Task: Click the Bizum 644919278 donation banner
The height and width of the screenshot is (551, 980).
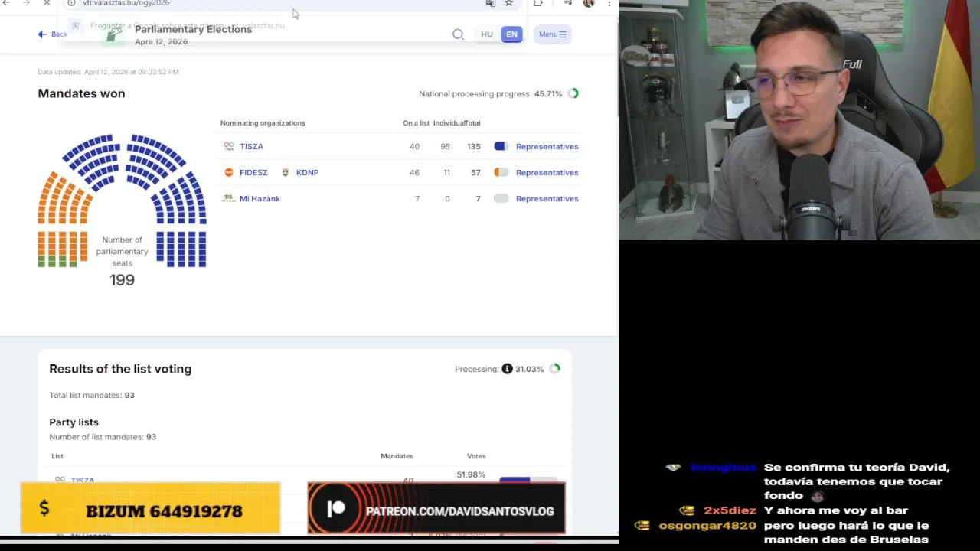Action: (x=151, y=508)
